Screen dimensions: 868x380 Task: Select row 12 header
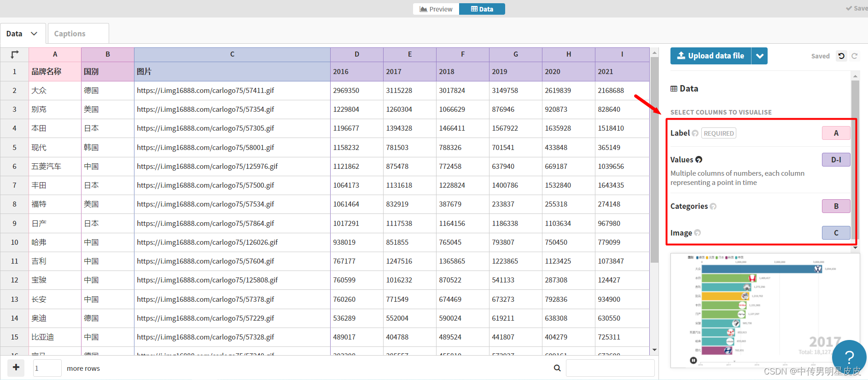tap(14, 280)
